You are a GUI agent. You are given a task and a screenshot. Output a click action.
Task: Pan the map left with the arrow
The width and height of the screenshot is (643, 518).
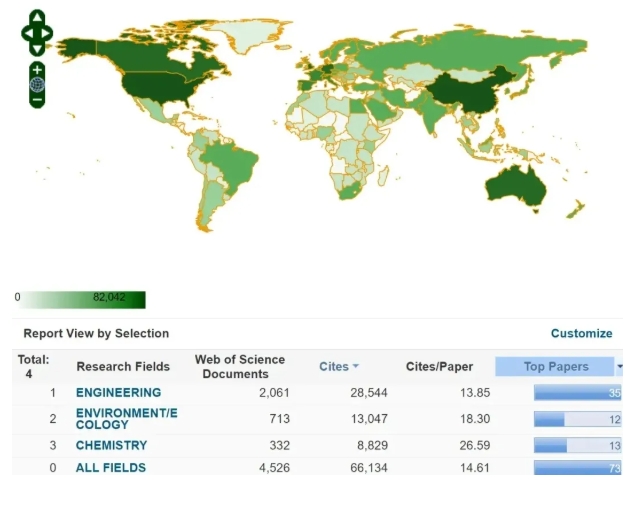[27, 32]
